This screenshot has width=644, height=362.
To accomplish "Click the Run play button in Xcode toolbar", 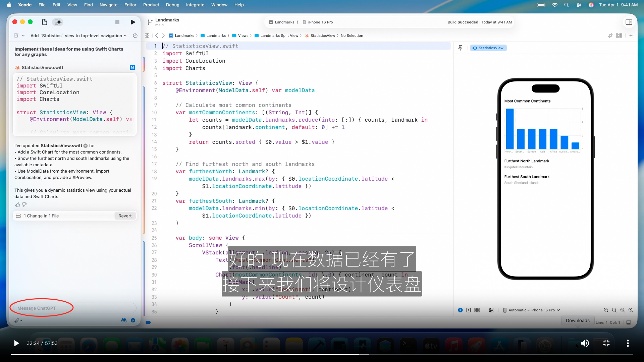I will pos(133,22).
